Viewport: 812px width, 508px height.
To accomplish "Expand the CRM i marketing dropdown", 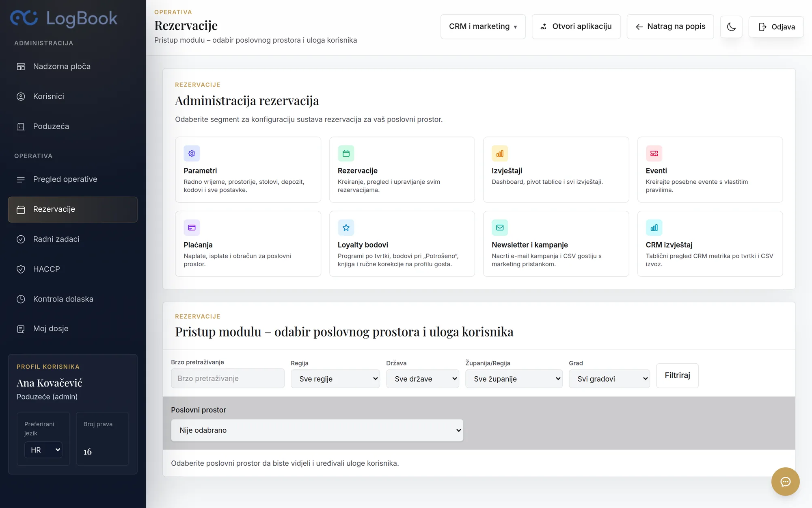I will [x=483, y=26].
